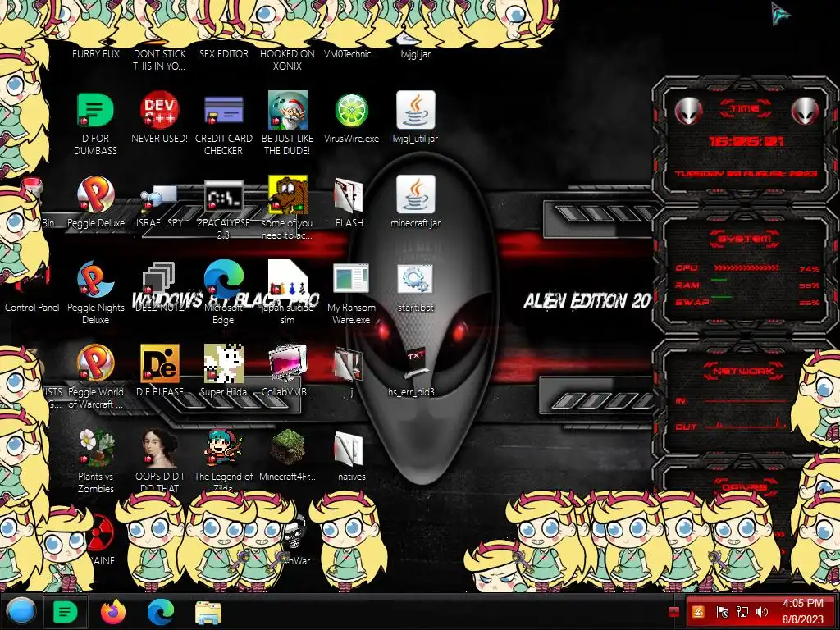Launch Edge from the taskbar
Viewport: 840px width, 630px height.
[160, 612]
